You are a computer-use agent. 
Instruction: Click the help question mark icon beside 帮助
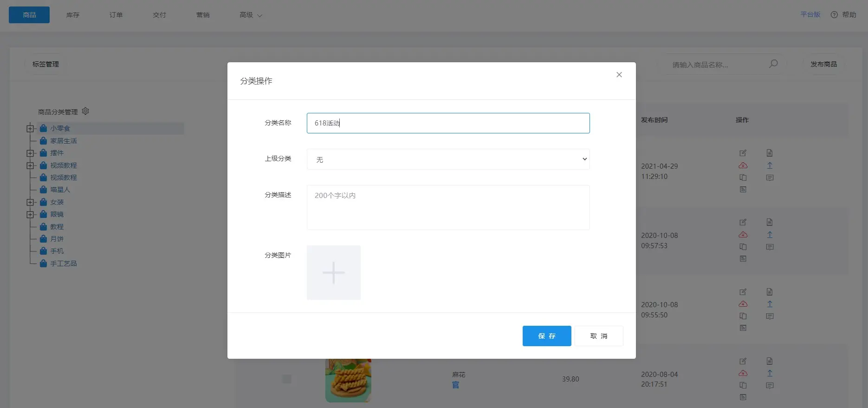[x=834, y=15]
